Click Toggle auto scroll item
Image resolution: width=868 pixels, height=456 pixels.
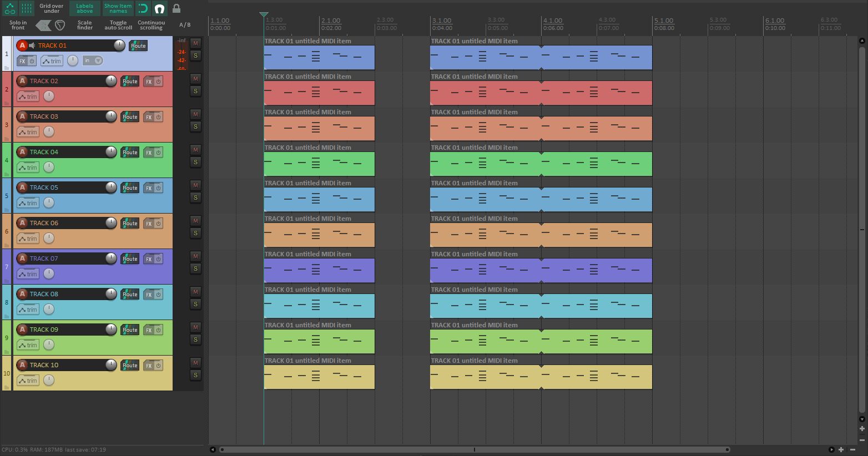pos(118,26)
